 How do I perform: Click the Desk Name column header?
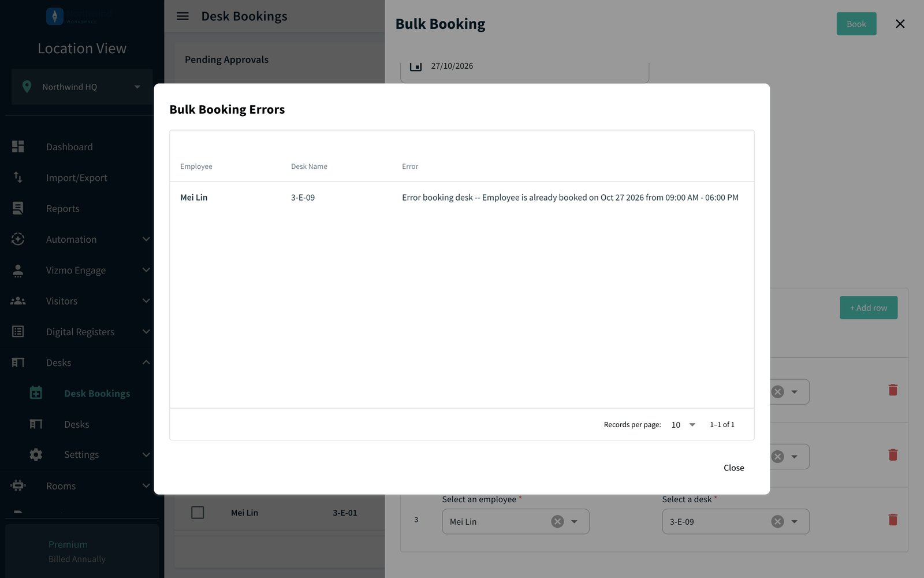(309, 166)
